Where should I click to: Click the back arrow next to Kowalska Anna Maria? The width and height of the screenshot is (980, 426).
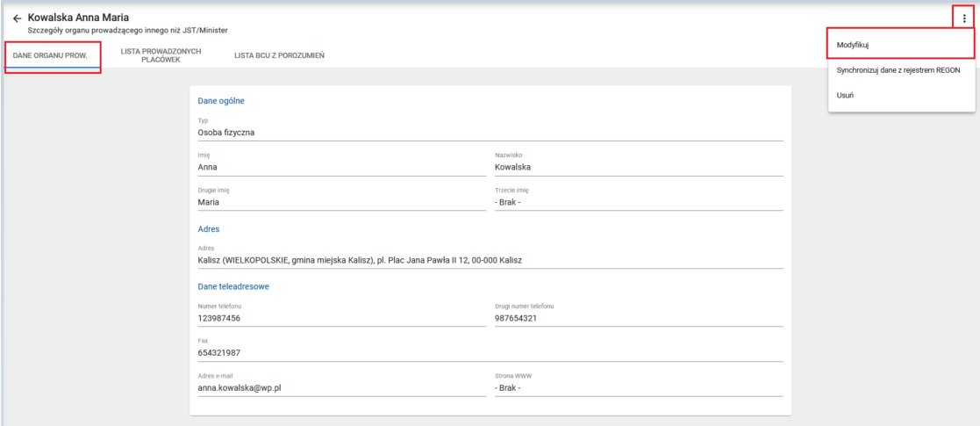tap(17, 18)
